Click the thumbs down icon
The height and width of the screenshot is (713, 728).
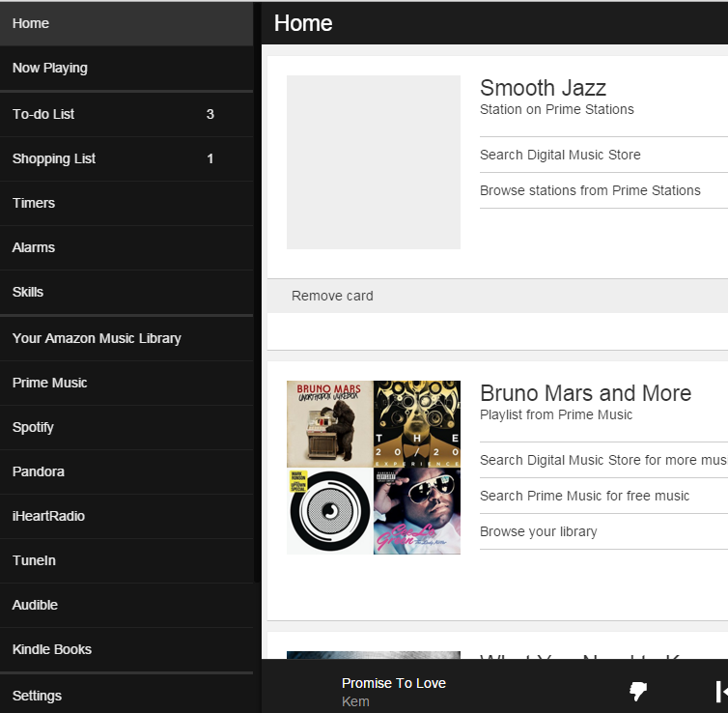pos(638,691)
